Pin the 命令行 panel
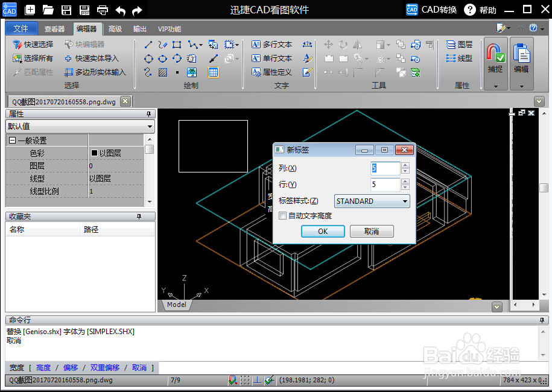 (x=542, y=320)
